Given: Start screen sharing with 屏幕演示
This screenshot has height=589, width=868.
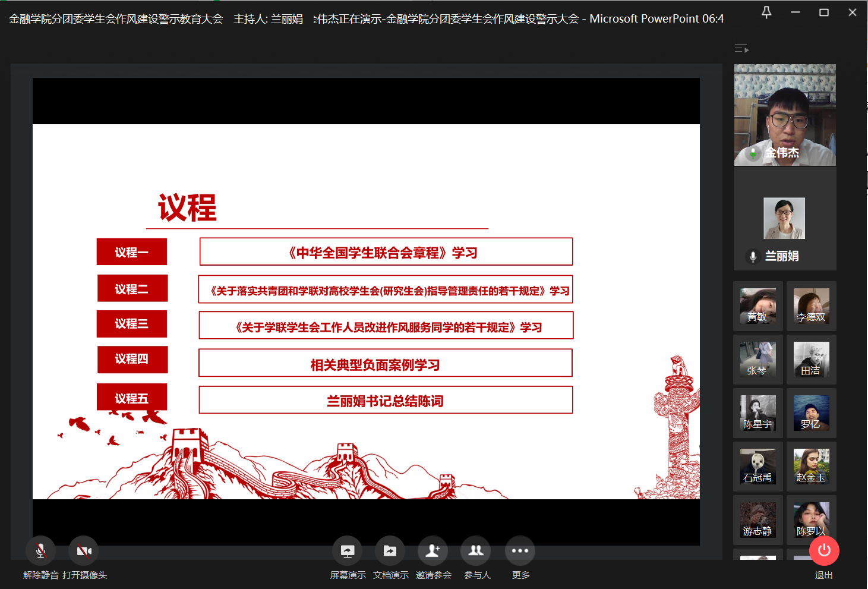Looking at the screenshot, I should pyautogui.click(x=348, y=551).
